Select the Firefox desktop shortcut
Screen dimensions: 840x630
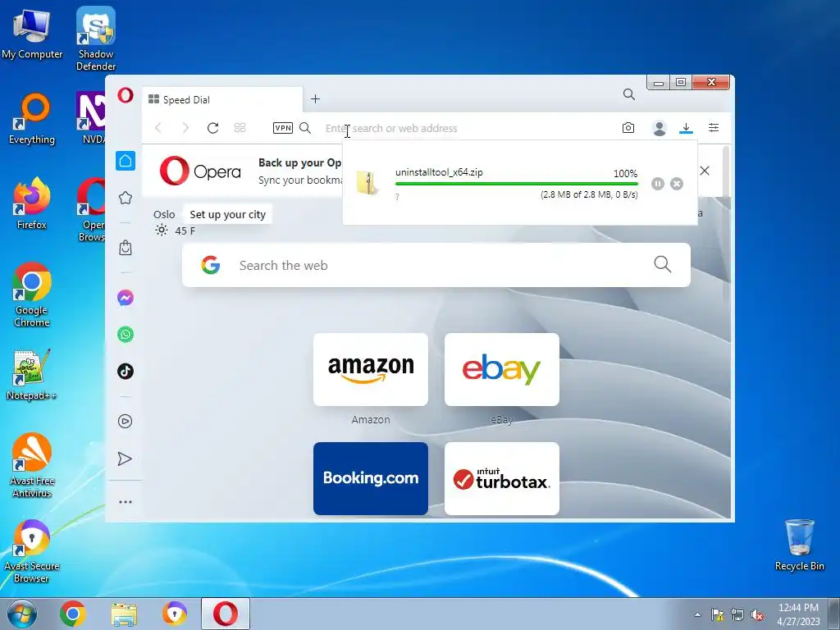click(32, 203)
